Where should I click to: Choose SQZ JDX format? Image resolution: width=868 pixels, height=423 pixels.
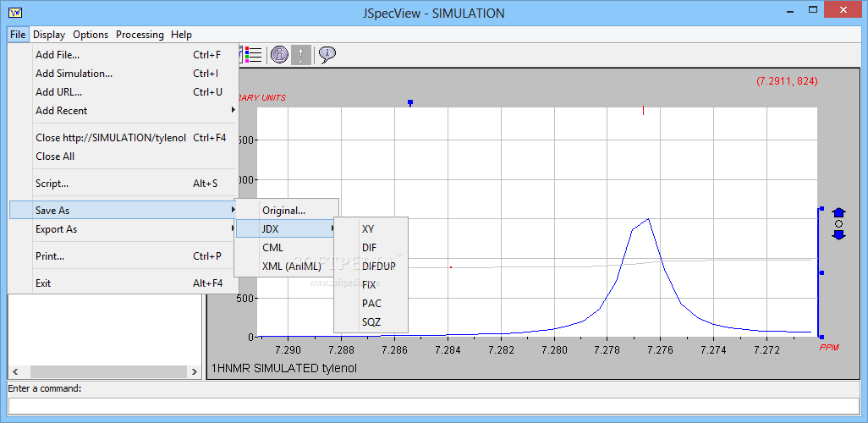click(371, 321)
